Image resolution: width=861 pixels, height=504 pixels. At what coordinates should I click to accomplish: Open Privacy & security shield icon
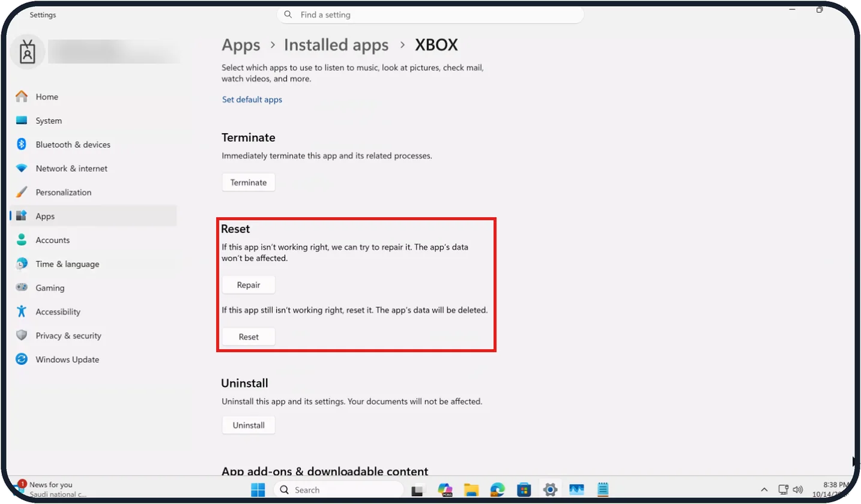(22, 336)
